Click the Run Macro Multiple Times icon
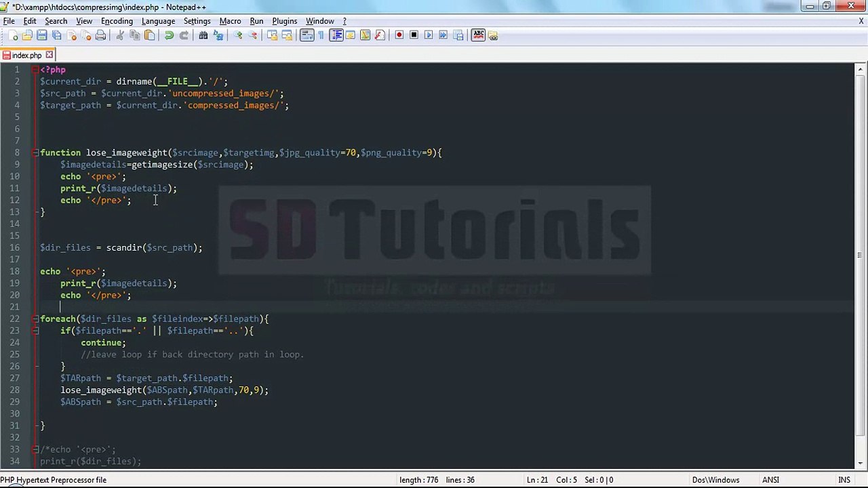Screen dimensions: 868x488 coord(443,35)
